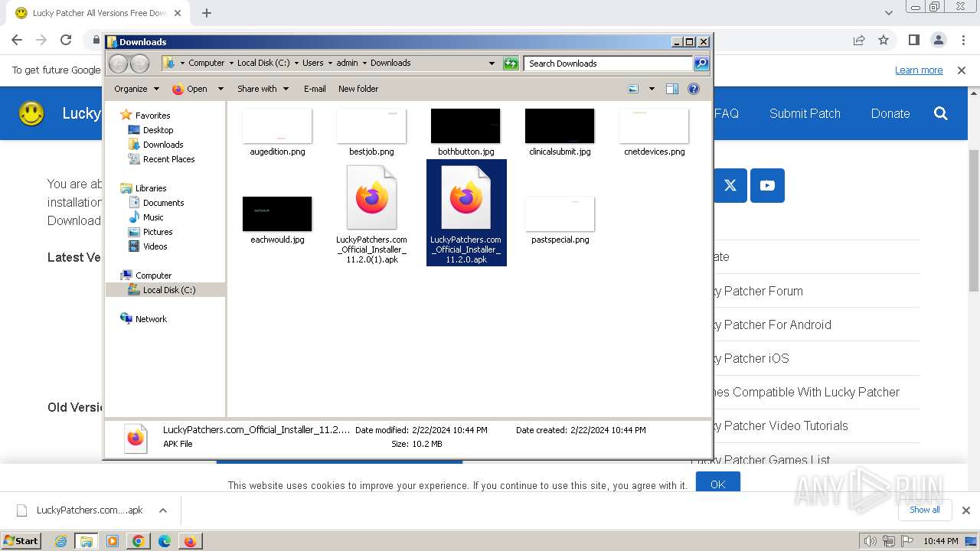Expand the address bar history dropdown
Image resolution: width=980 pixels, height=551 pixels.
click(492, 64)
